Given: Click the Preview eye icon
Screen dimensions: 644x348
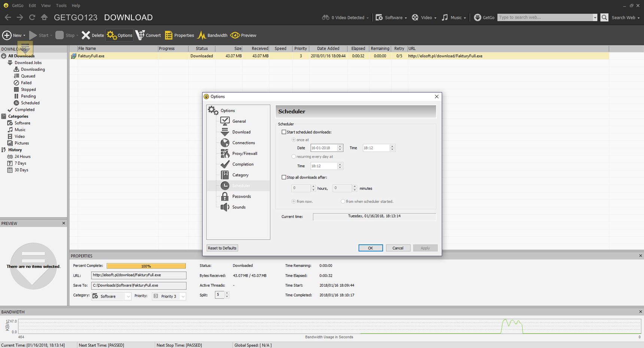Looking at the screenshot, I should 235,35.
